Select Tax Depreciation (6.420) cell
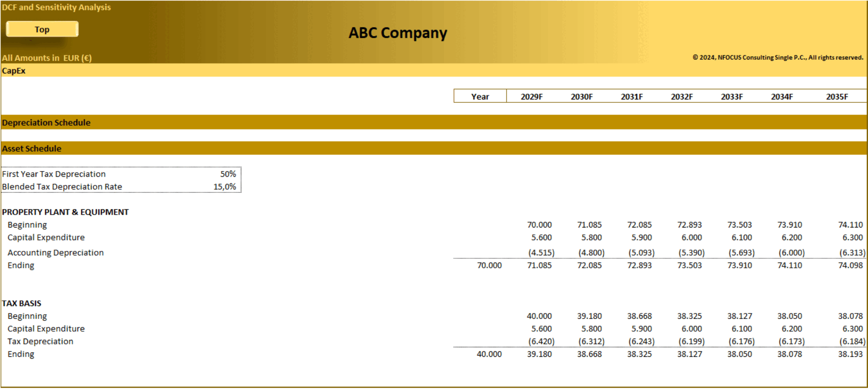 [541, 342]
